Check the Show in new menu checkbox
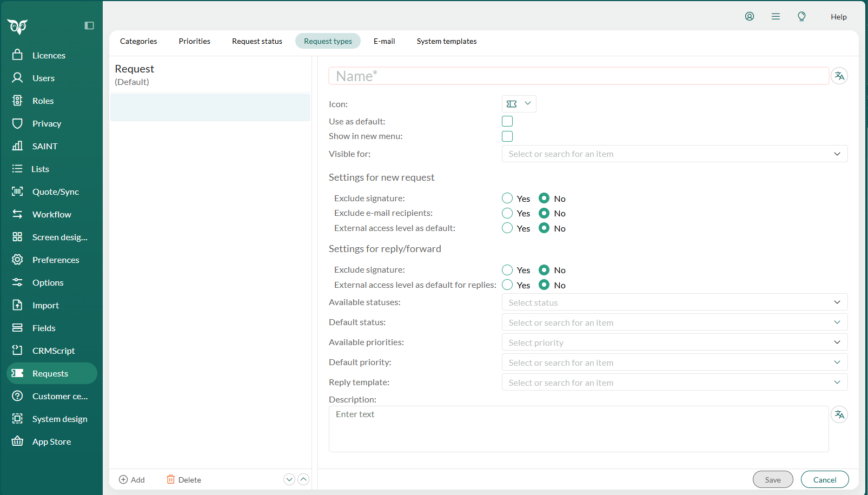The width and height of the screenshot is (868, 495). 507,136
